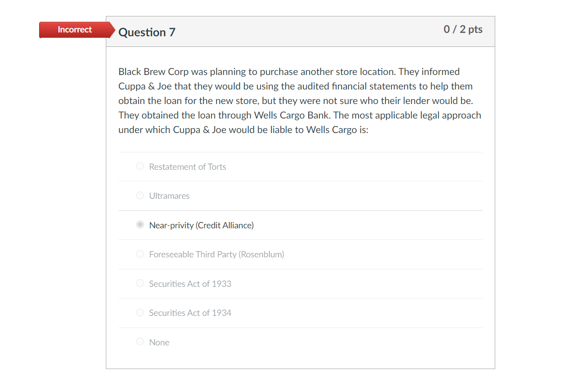Click the Restatement of Torts answer text
This screenshot has height=386, width=588.
point(187,166)
